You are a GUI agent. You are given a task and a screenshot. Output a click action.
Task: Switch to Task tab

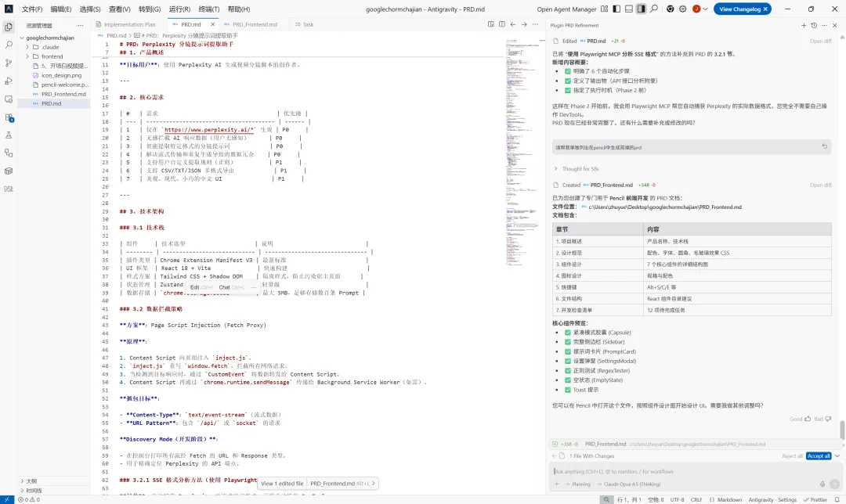304,24
